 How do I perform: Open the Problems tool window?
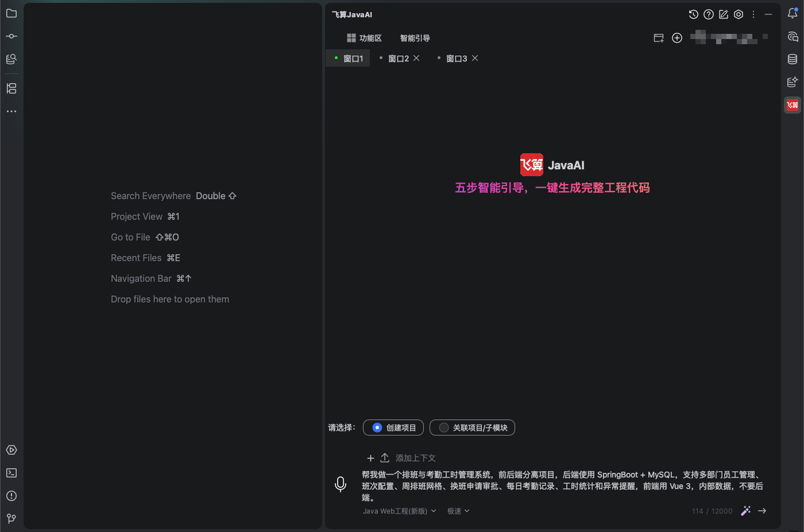[x=11, y=496]
